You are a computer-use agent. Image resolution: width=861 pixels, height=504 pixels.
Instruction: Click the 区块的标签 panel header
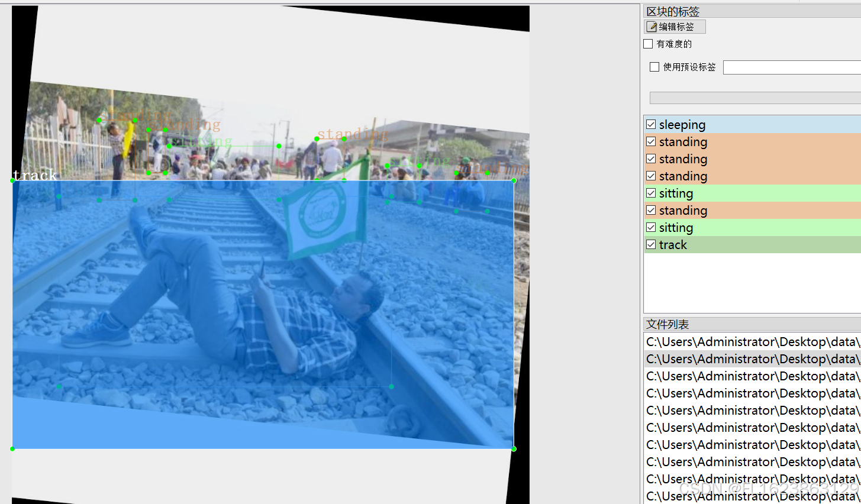coord(752,11)
